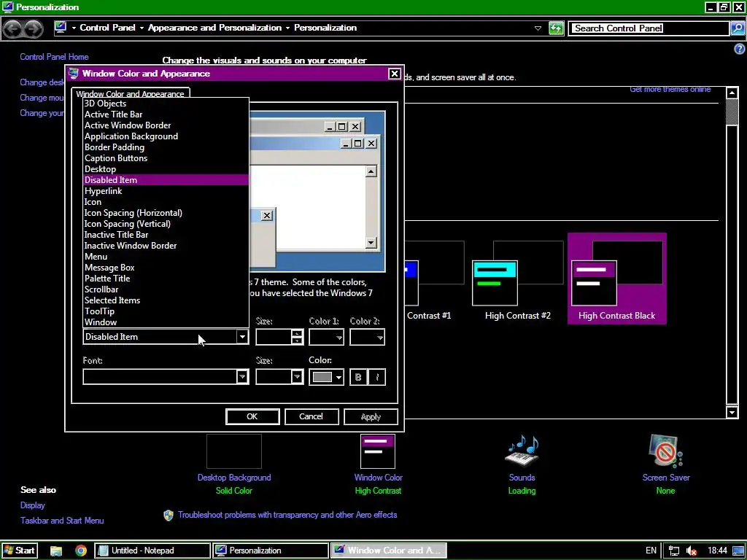Image resolution: width=747 pixels, height=560 pixels.
Task: Select Icon entry in list
Action: [166, 202]
